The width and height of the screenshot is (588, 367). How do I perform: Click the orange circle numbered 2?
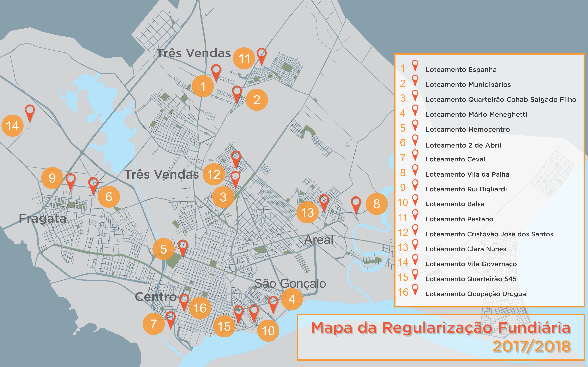[257, 100]
